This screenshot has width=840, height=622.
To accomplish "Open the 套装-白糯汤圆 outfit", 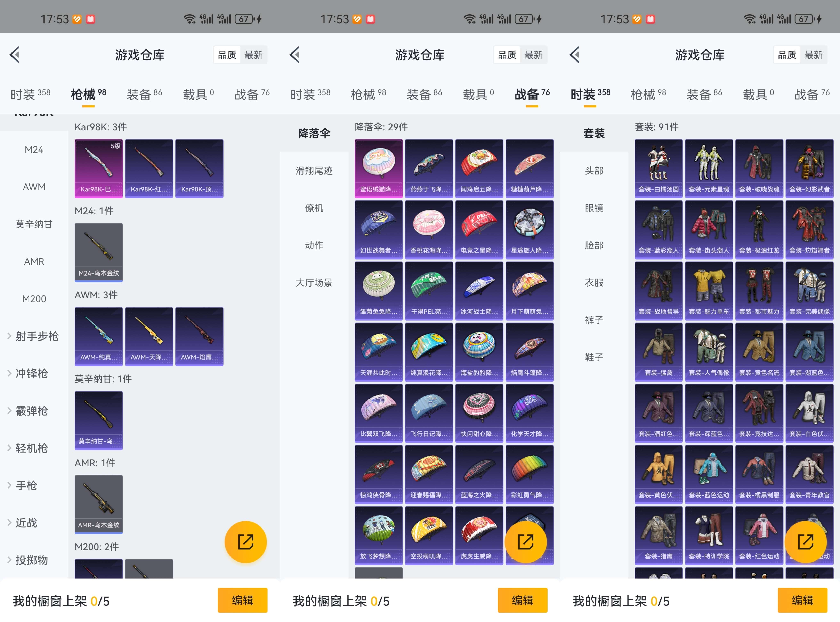I will coord(659,168).
